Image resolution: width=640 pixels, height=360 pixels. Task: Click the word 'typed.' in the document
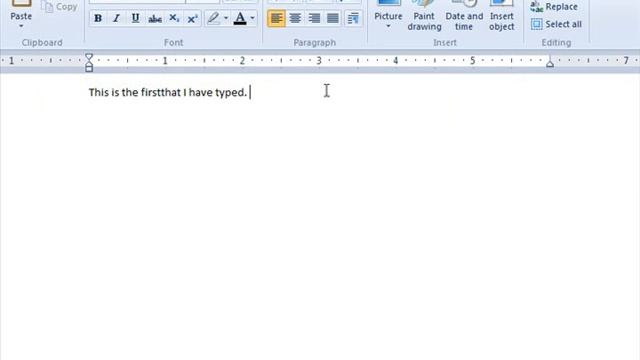tap(231, 93)
